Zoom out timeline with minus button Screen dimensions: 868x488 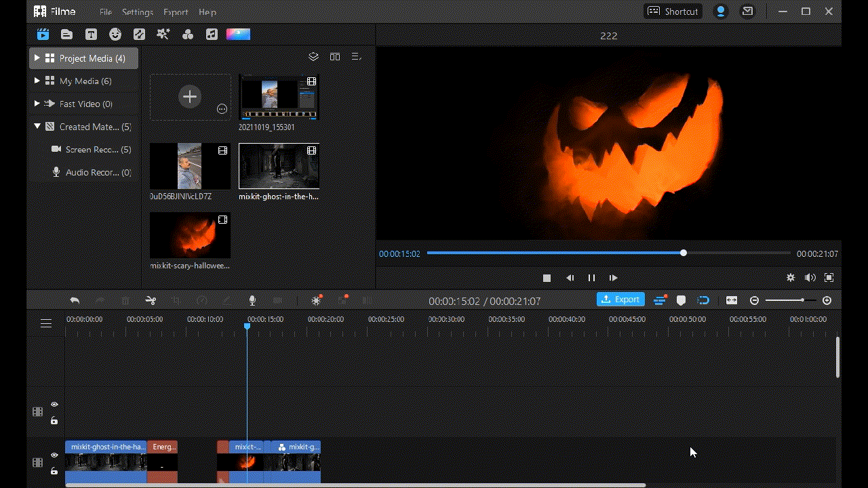tap(754, 300)
